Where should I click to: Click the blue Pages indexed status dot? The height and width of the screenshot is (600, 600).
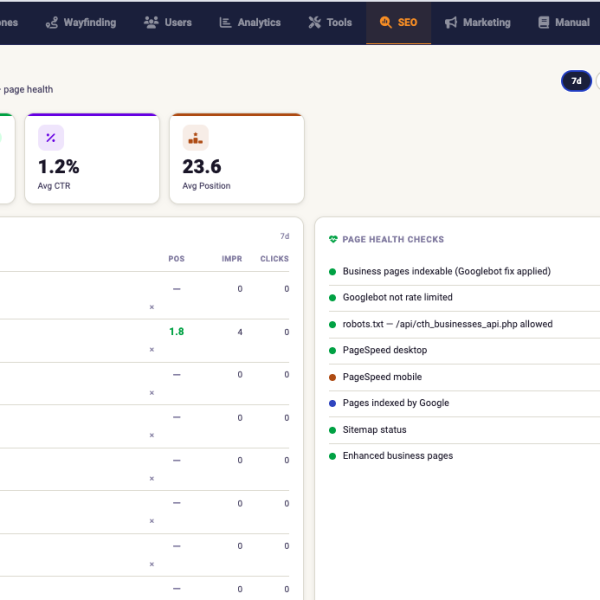[x=333, y=404]
